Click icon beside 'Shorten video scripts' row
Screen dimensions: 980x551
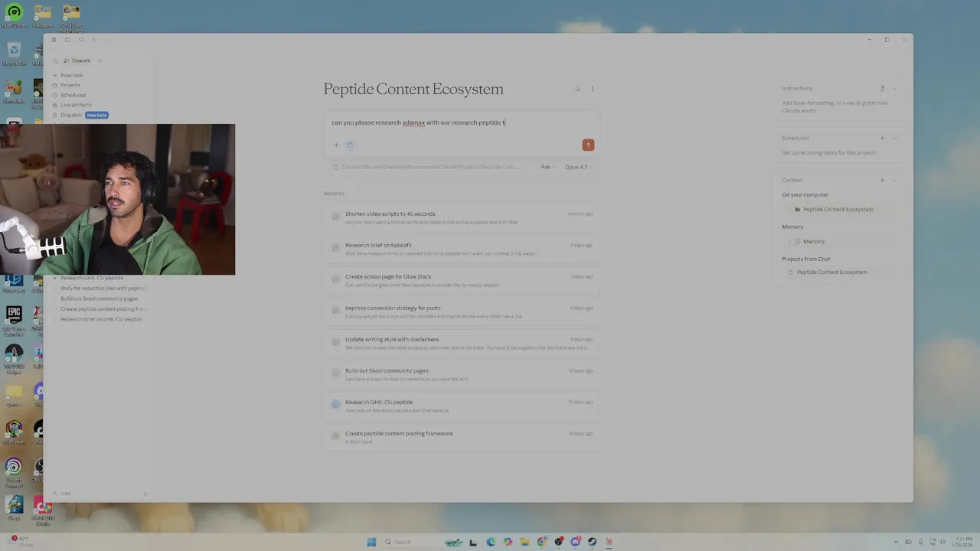coord(335,217)
